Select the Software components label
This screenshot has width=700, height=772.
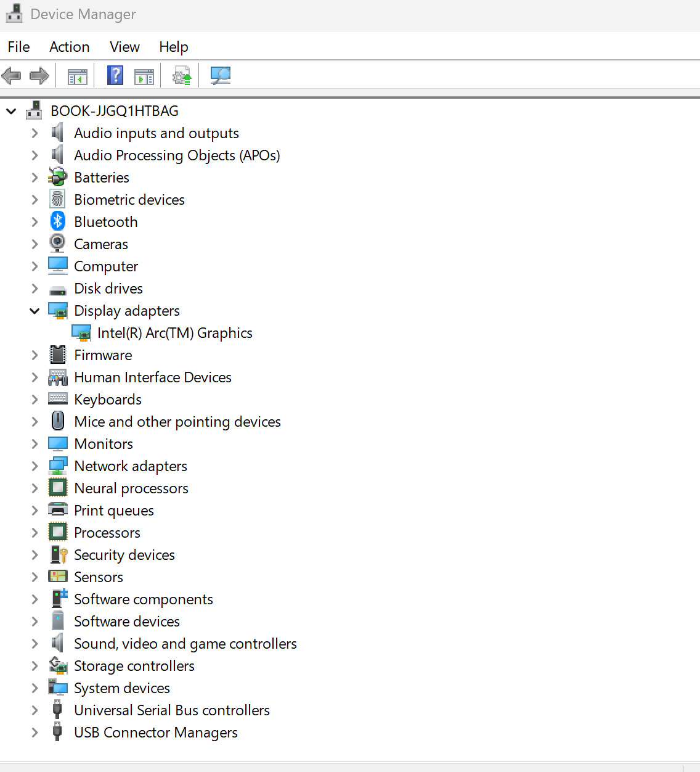tap(144, 599)
